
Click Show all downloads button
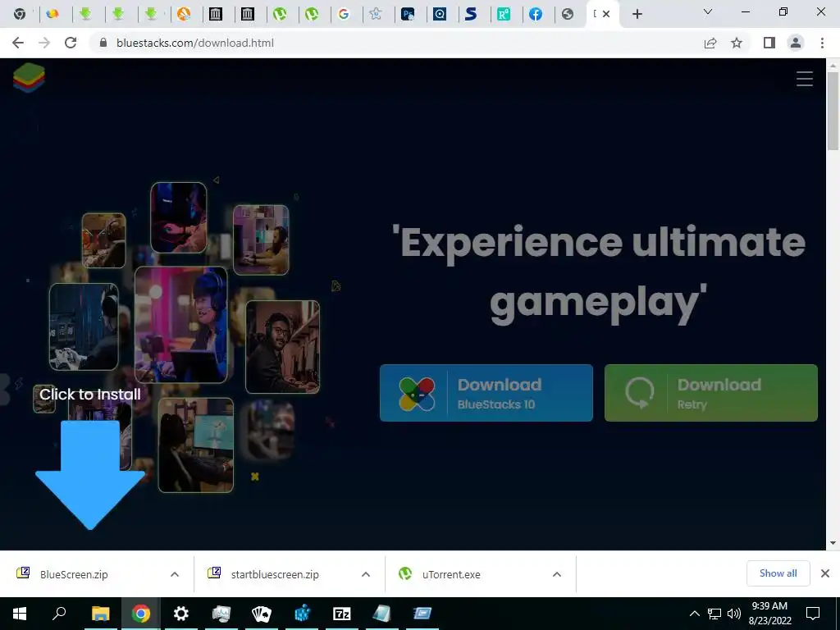coord(778,573)
